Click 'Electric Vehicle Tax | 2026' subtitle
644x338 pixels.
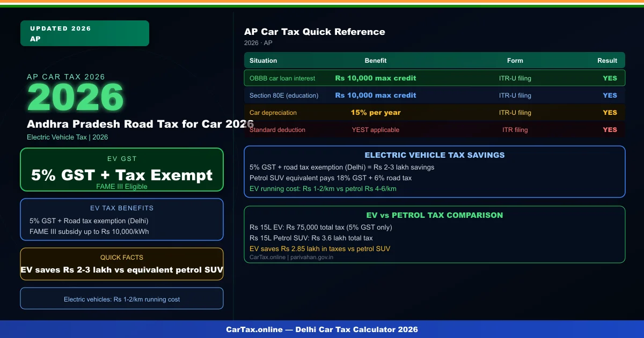coord(68,137)
